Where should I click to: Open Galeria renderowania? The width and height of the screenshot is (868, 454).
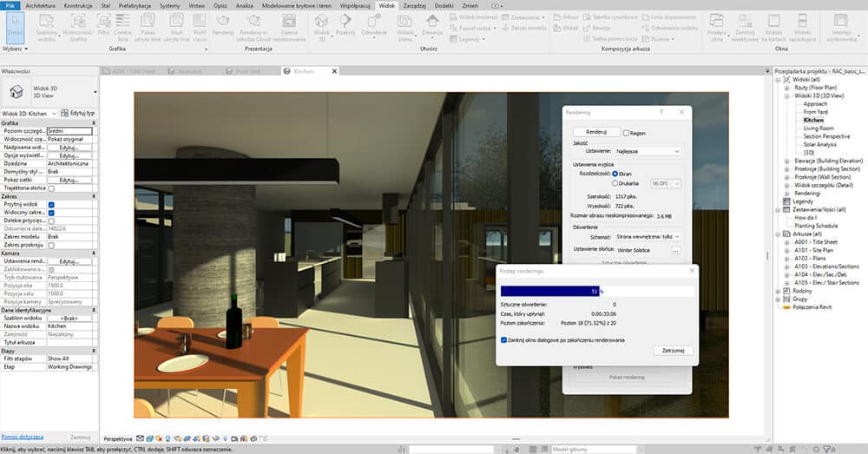click(289, 28)
